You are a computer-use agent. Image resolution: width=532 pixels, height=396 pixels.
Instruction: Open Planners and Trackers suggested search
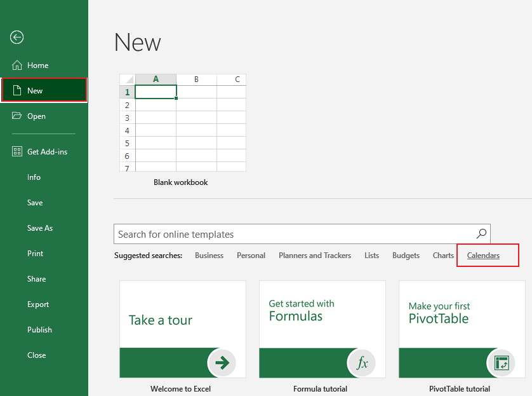coord(314,256)
